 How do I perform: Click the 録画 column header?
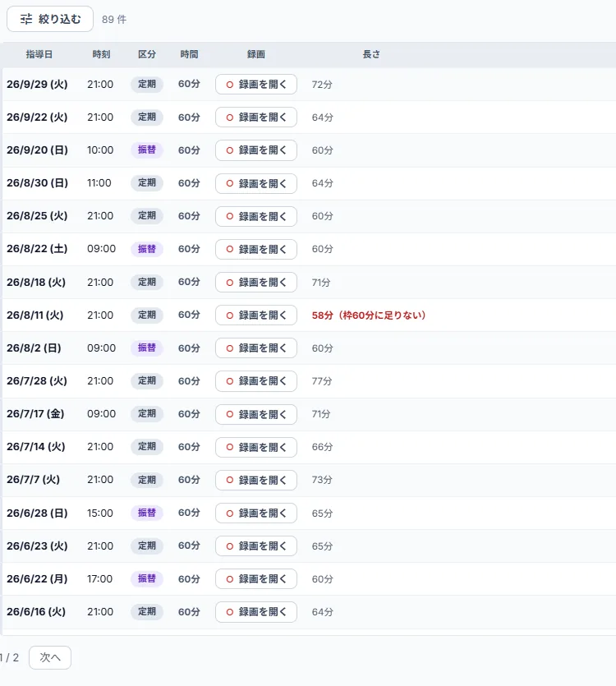tap(256, 54)
